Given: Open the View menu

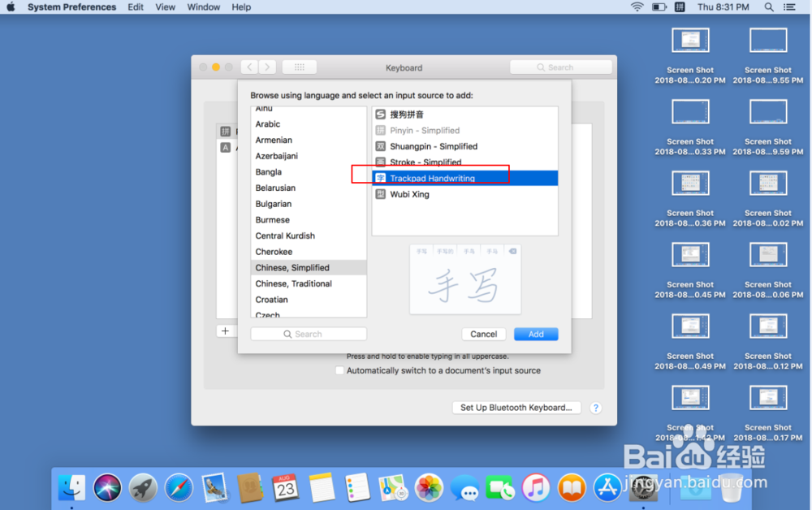Looking at the screenshot, I should click(x=165, y=6).
